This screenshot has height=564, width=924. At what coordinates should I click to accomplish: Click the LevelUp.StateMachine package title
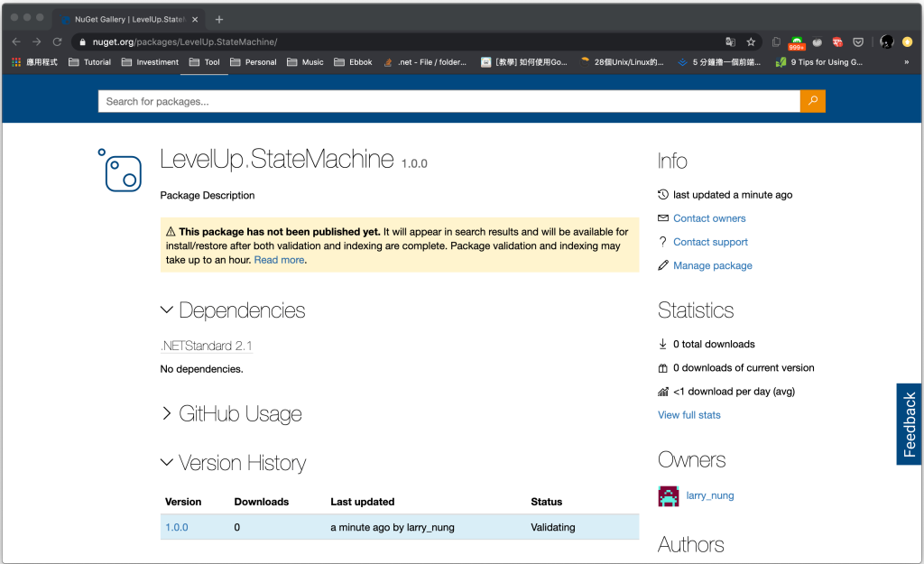click(277, 159)
